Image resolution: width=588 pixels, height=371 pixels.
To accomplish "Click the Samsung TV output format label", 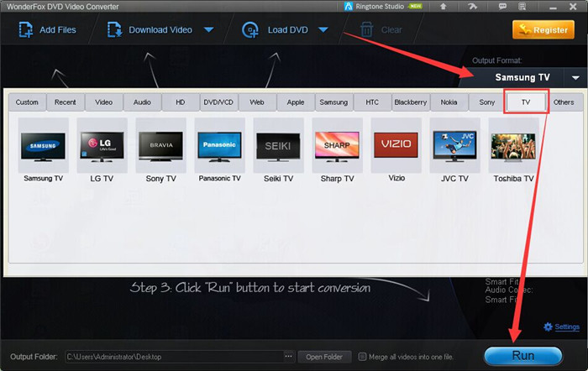I will pyautogui.click(x=522, y=77).
